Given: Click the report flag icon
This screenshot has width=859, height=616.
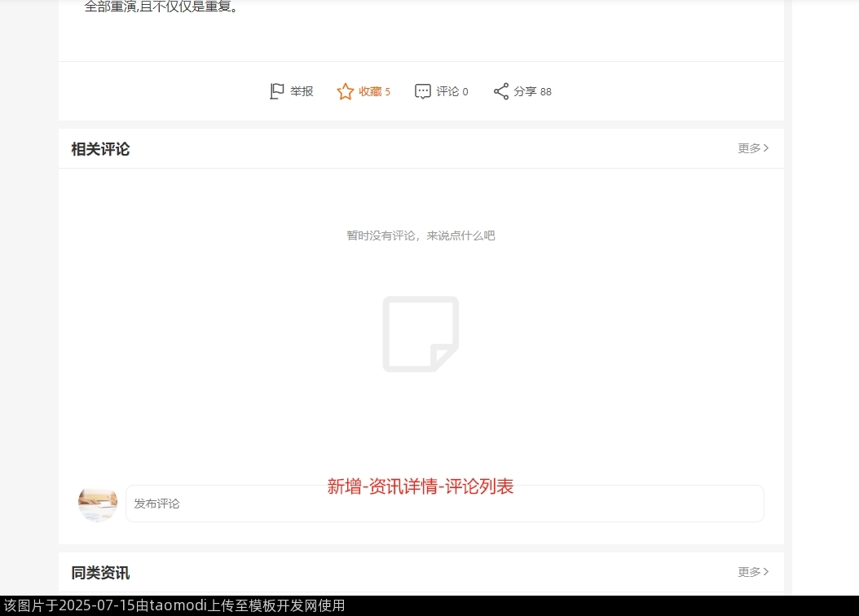Looking at the screenshot, I should coord(277,91).
